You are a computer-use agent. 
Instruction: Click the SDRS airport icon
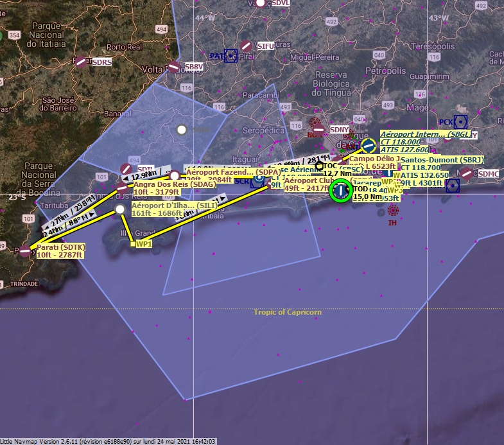[82, 62]
